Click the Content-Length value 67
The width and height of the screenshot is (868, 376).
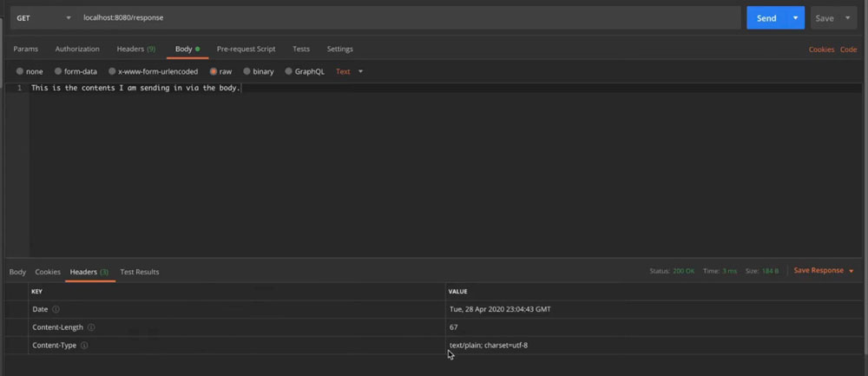(453, 327)
